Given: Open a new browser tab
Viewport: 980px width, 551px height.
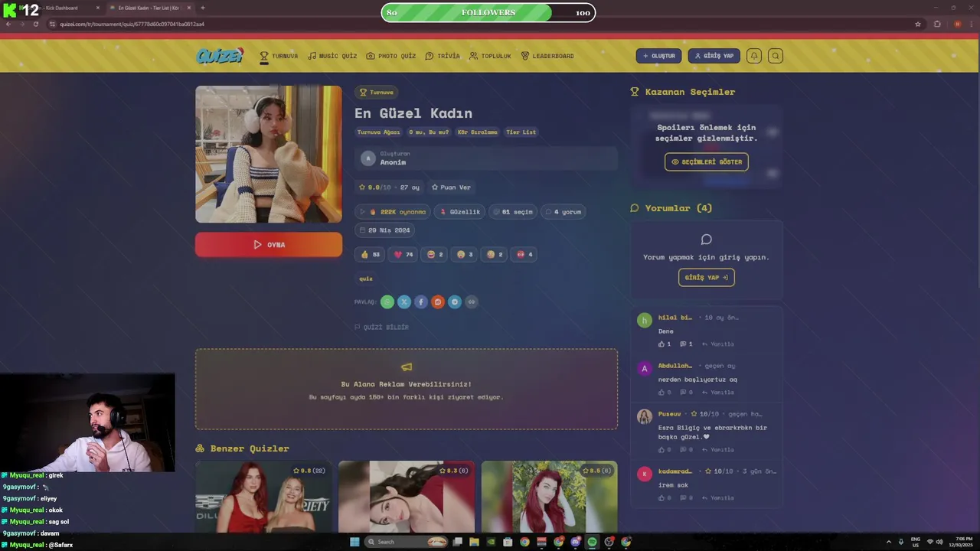Looking at the screenshot, I should tap(202, 8).
